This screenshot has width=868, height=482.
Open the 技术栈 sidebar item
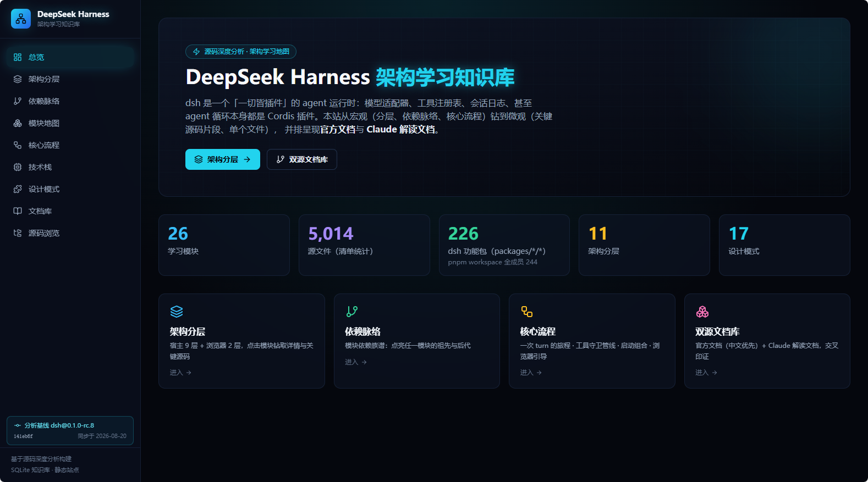(70, 167)
